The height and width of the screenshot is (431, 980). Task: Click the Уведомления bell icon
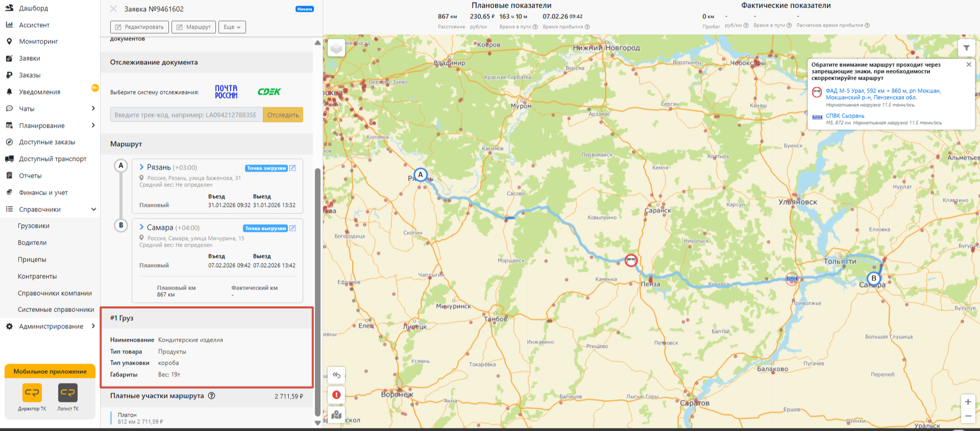coord(9,92)
